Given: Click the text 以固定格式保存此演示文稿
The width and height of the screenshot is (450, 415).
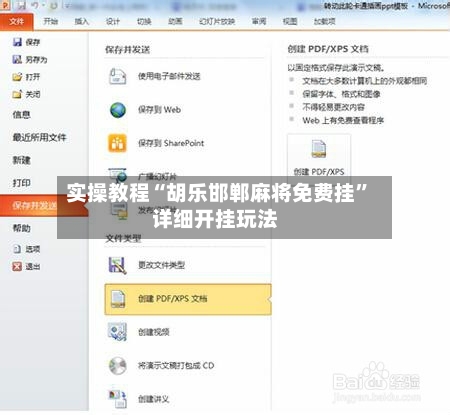Looking at the screenshot, I should (336, 68).
